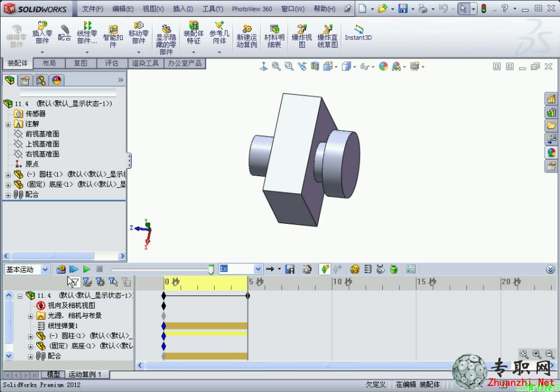This screenshot has width=560, height=392.
Task: Click the Motor icon in motion toolbar
Action: [x=355, y=269]
